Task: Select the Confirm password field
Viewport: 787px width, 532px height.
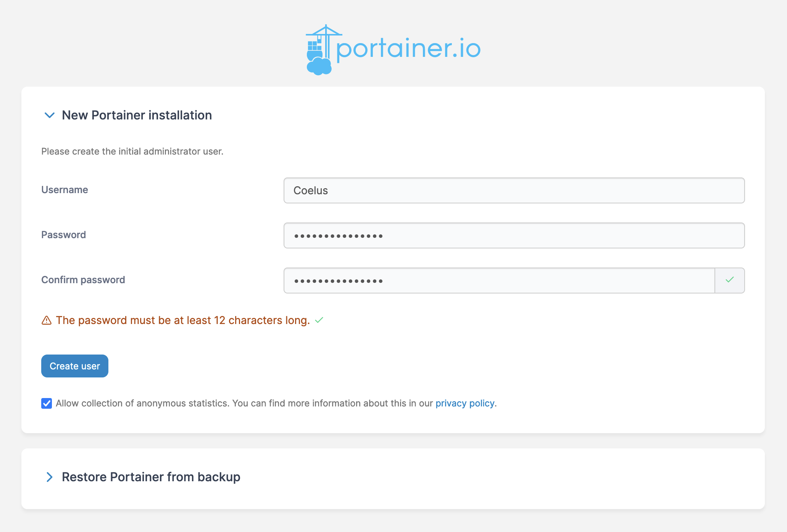Action: pos(499,281)
